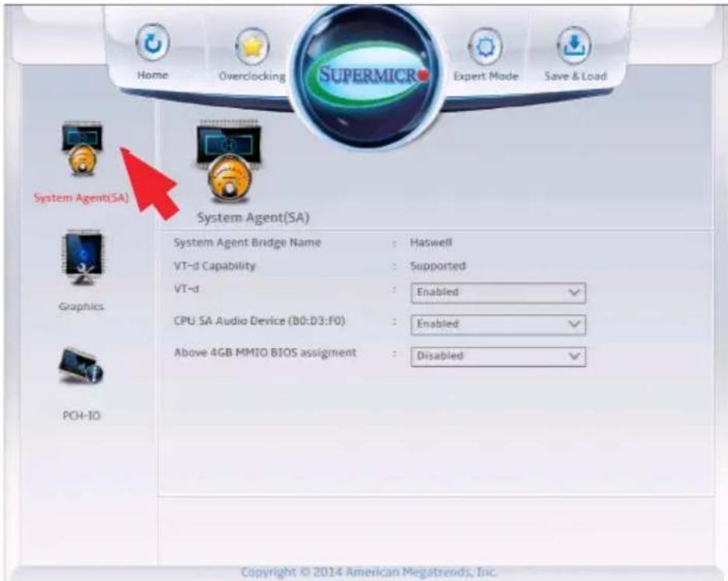Click the large System Agent header icon
The height and width of the screenshot is (581, 728).
point(229,162)
